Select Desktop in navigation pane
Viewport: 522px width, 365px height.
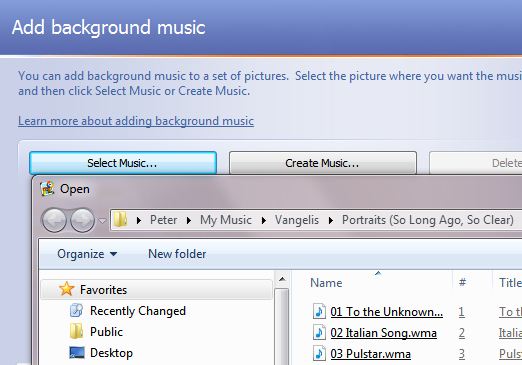[111, 353]
